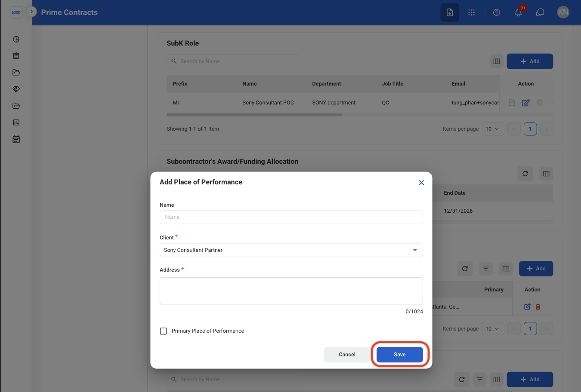Click into the Address text area
Viewport: 581px width, 392px height.
(x=291, y=291)
